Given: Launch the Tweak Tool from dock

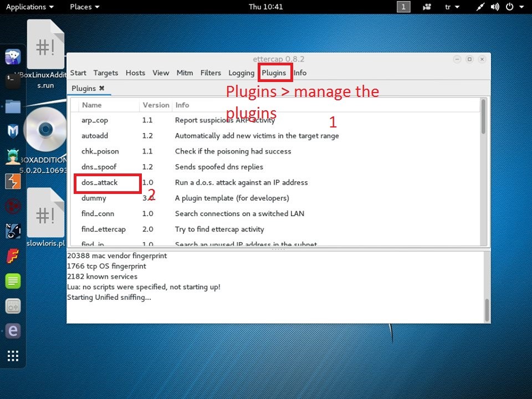Looking at the screenshot, I should tap(13, 306).
